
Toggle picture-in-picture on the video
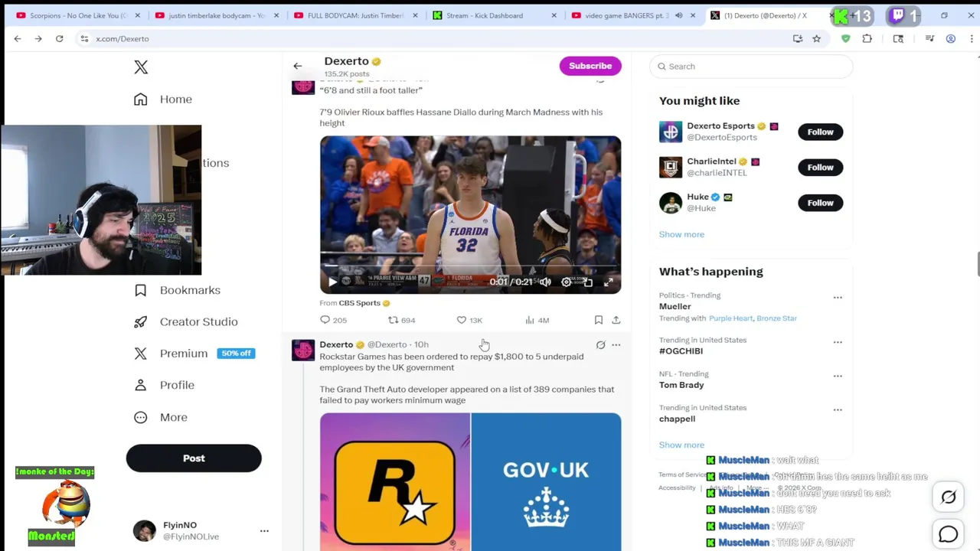(587, 282)
